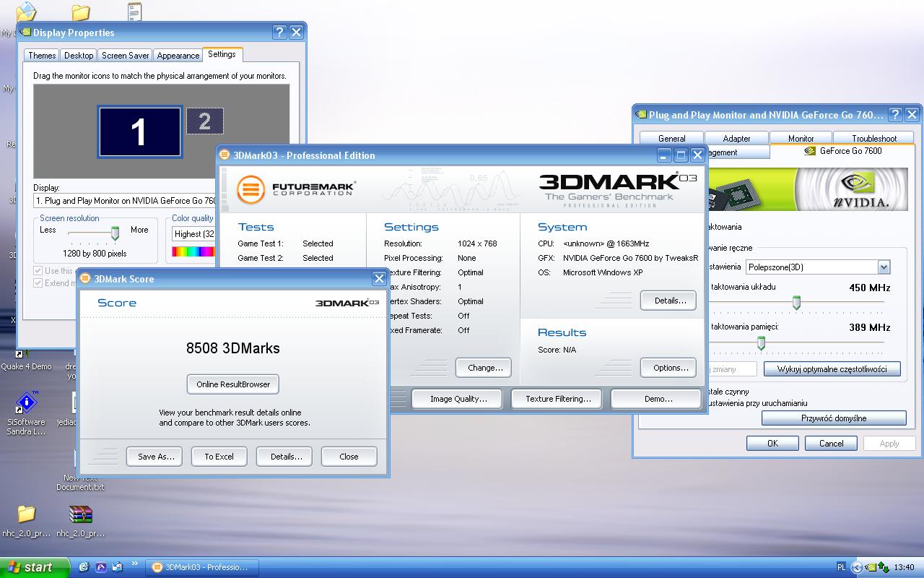Select the GeForce Go 7600 tab
Viewport: 924px width, 578px height.
pyautogui.click(x=842, y=151)
